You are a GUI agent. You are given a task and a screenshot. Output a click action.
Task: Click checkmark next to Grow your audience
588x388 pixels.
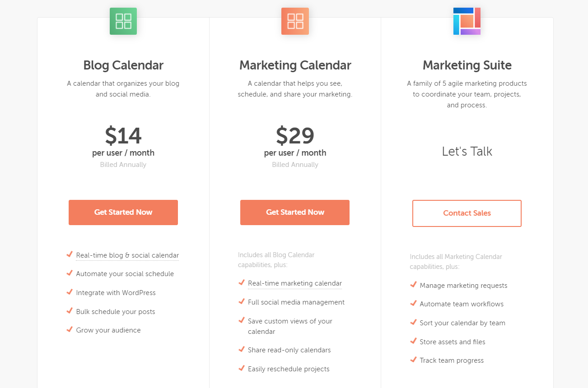click(70, 329)
